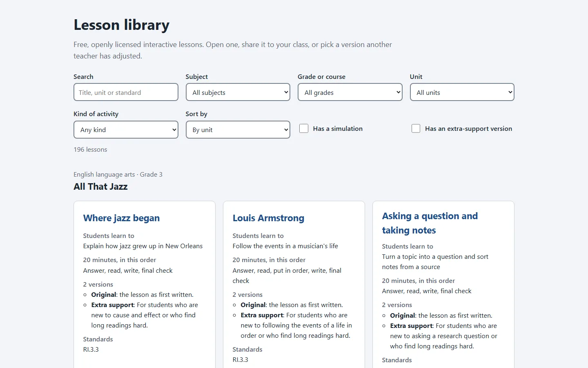This screenshot has width=588, height=368.
Task: Open the Unit dropdown
Action: (x=462, y=92)
